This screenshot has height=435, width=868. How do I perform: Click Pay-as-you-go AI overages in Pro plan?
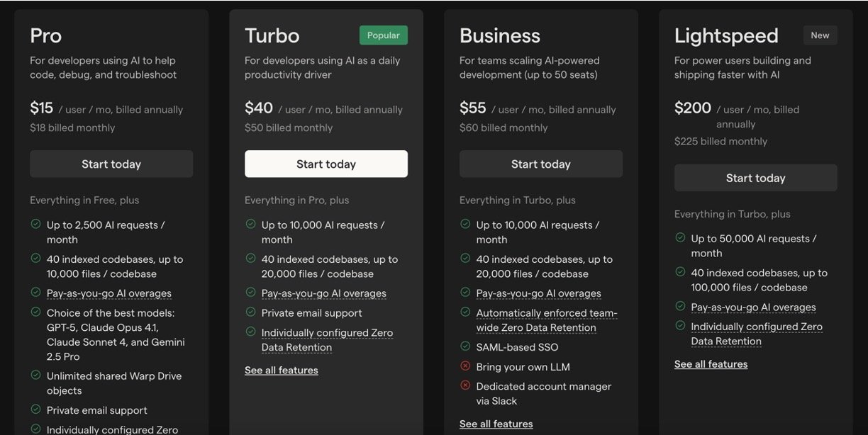109,293
